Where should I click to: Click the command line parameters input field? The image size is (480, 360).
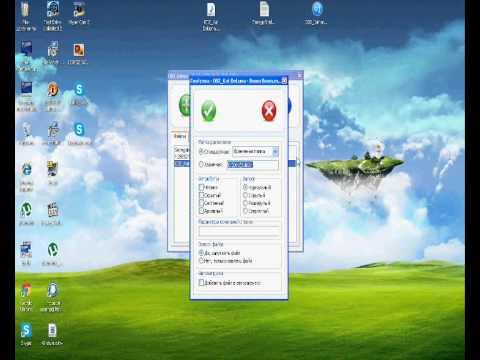[239, 231]
